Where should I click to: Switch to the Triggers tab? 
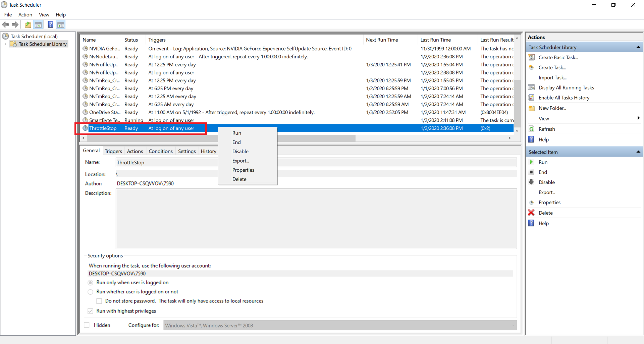click(113, 151)
